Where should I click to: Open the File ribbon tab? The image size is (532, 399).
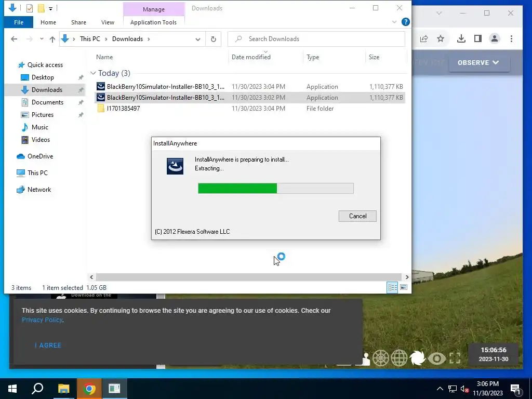point(19,22)
